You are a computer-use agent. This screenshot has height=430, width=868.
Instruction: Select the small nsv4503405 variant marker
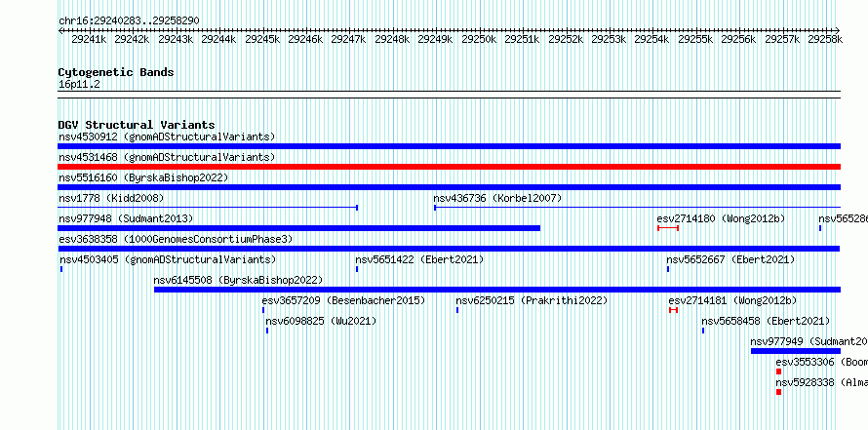click(61, 269)
